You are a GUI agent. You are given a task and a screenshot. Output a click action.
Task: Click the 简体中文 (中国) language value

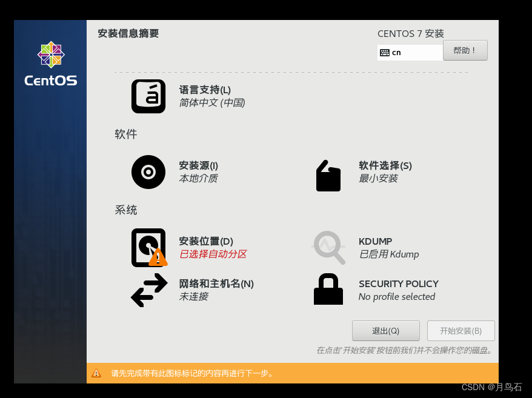pyautogui.click(x=212, y=103)
